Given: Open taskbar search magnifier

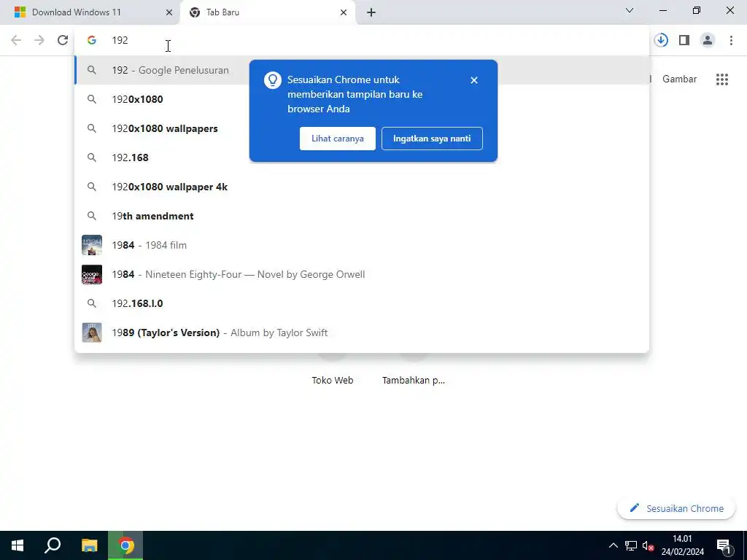Looking at the screenshot, I should click(x=53, y=545).
